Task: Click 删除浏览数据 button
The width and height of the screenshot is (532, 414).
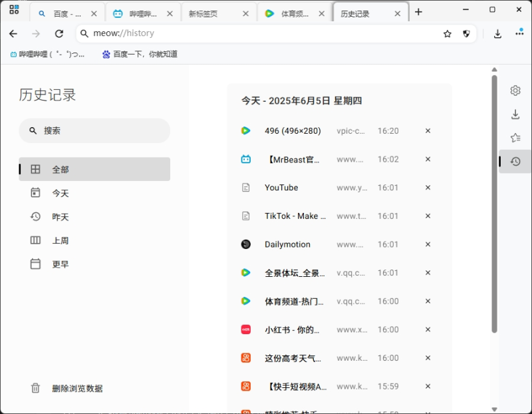Action: coord(77,388)
